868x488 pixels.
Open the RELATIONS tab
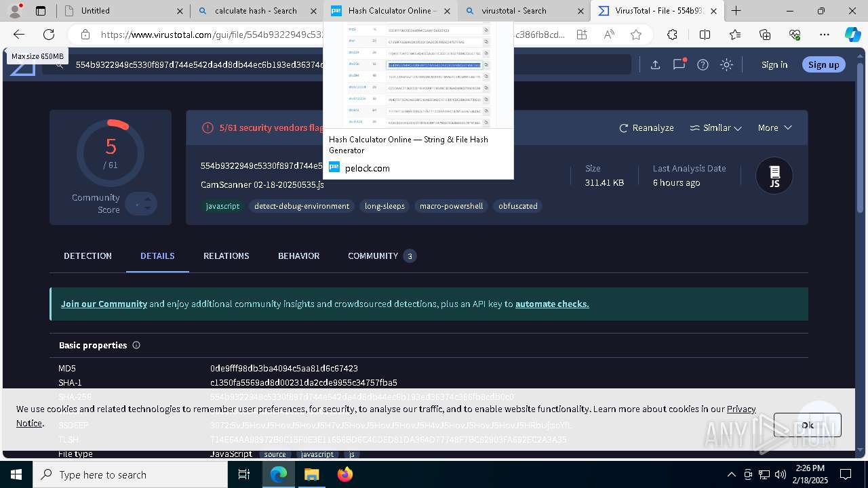[x=226, y=256]
